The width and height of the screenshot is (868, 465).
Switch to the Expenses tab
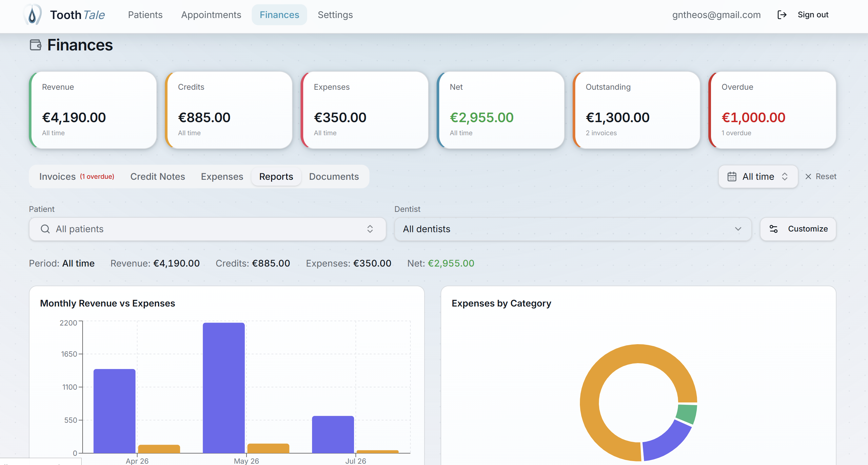click(x=222, y=177)
